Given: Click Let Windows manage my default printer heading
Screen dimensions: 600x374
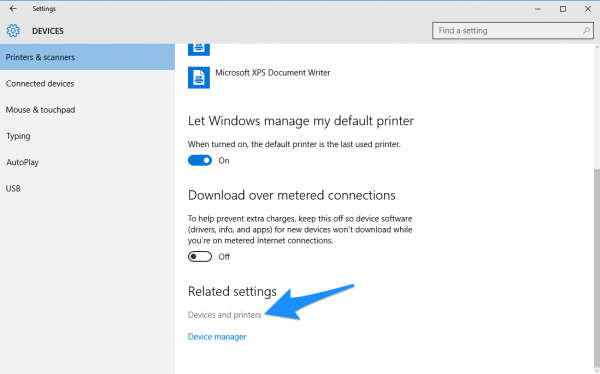Looking at the screenshot, I should (x=301, y=121).
